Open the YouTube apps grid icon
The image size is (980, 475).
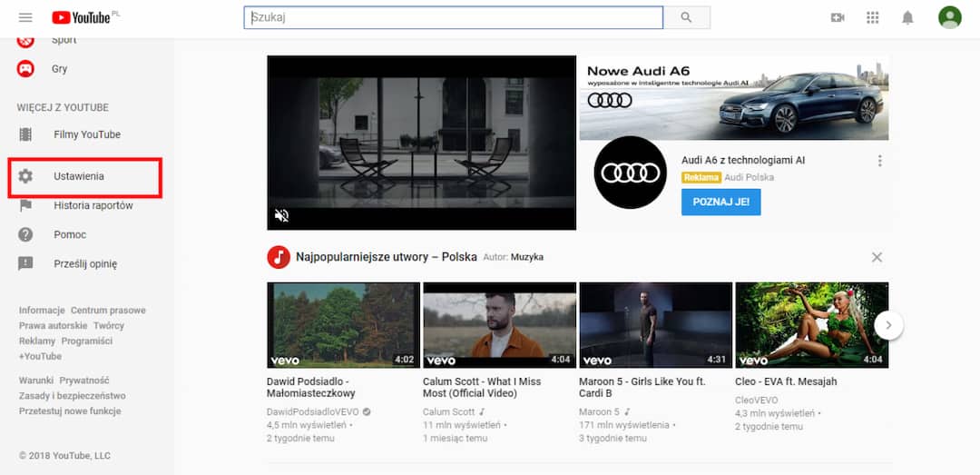click(873, 17)
